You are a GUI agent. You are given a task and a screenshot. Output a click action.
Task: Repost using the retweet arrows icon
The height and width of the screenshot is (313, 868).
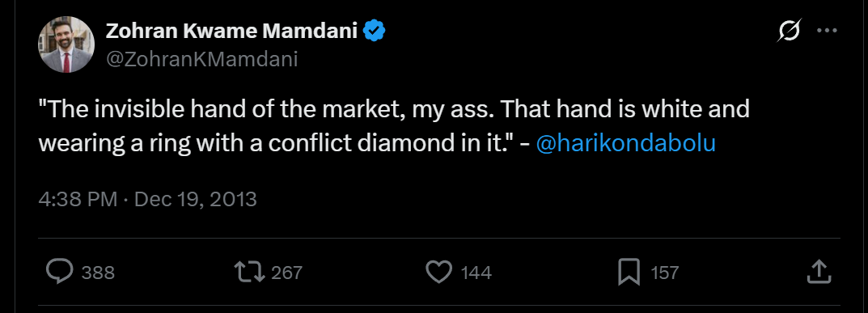pos(250,272)
